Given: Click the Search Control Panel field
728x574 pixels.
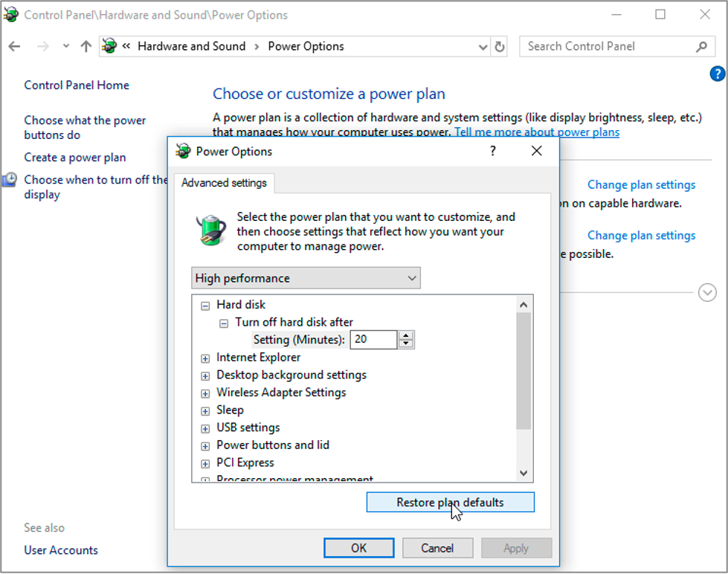Looking at the screenshot, I should point(617,46).
